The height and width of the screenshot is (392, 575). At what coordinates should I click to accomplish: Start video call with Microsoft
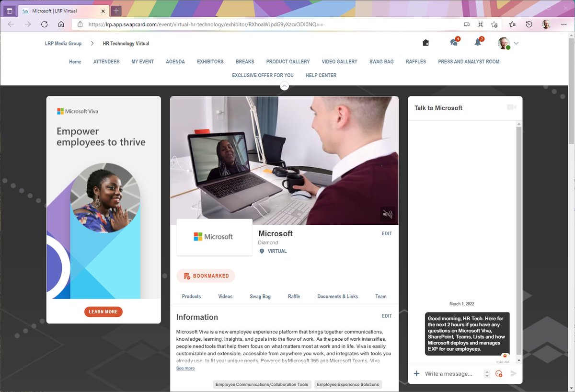point(511,107)
